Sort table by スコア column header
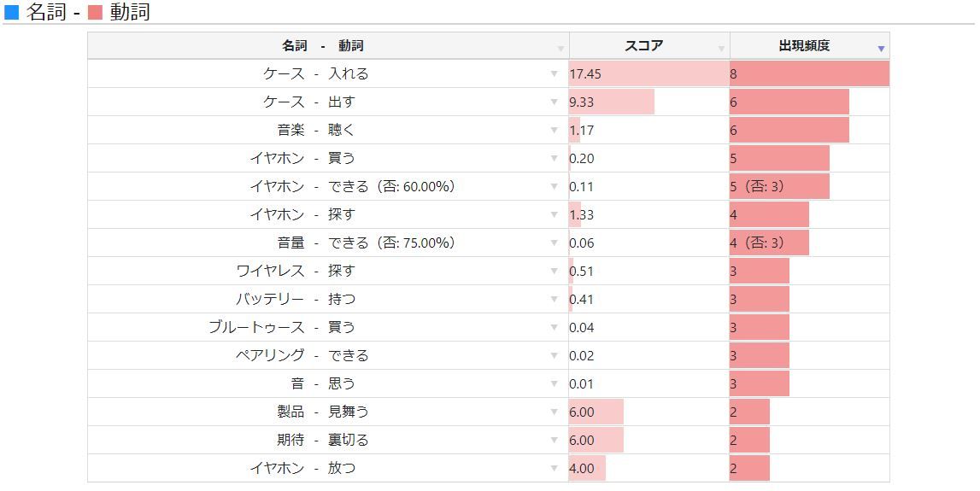980x491 pixels. click(x=643, y=46)
